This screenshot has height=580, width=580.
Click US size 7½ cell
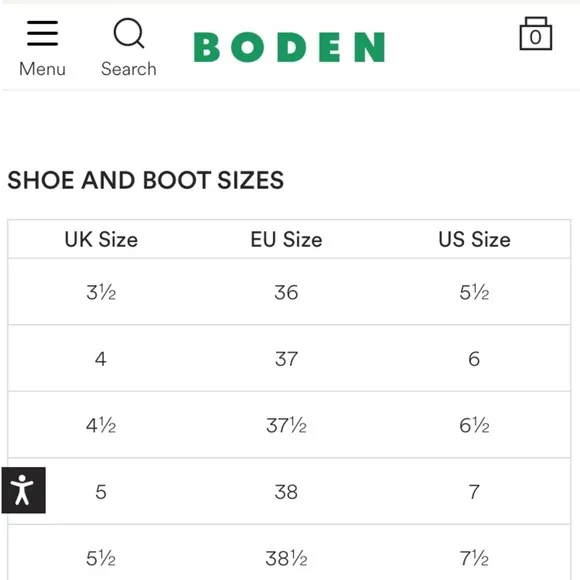(x=474, y=558)
